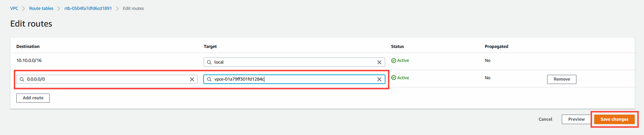This screenshot has height=135, width=644.
Task: Clear the 0.0.0.0/0 destination field
Action: click(192, 79)
